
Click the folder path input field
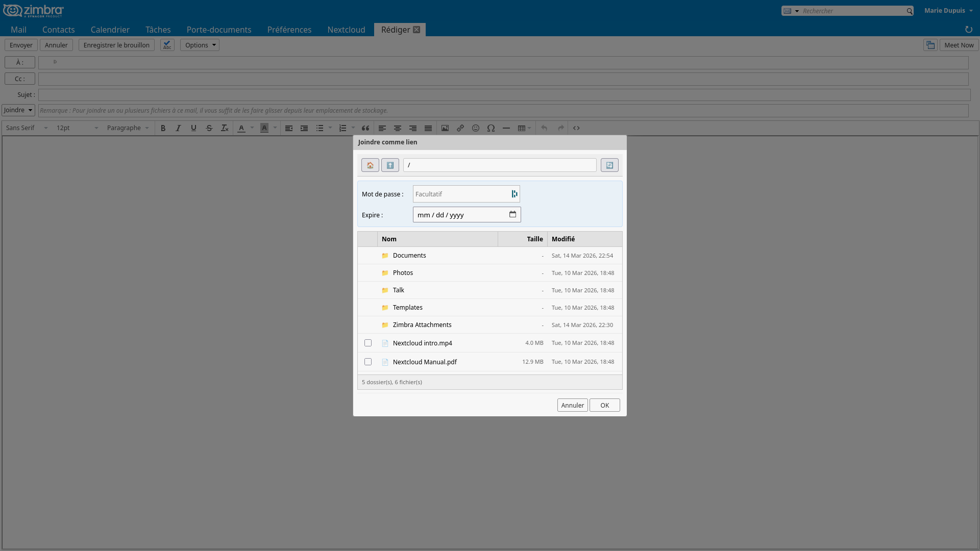click(x=500, y=165)
